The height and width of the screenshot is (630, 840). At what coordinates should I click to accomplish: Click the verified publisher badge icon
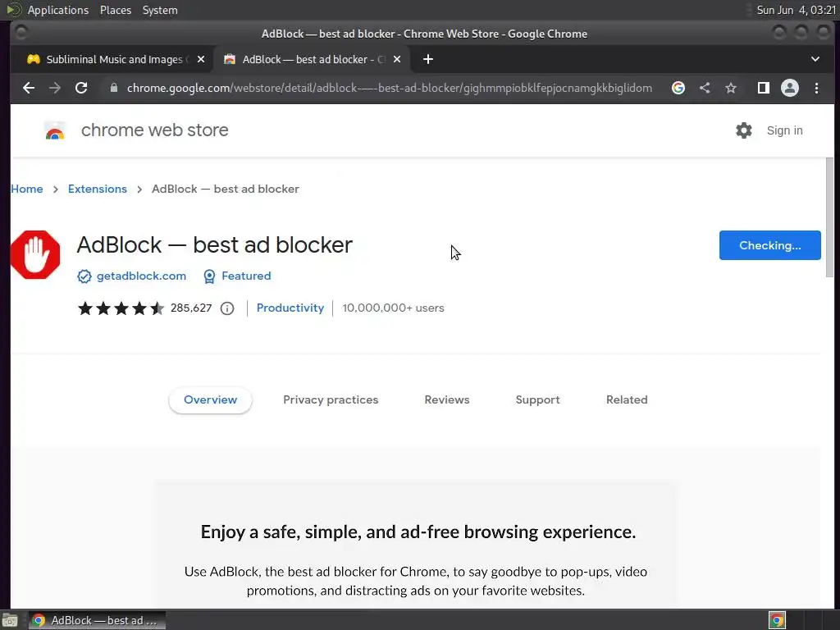pyautogui.click(x=84, y=276)
